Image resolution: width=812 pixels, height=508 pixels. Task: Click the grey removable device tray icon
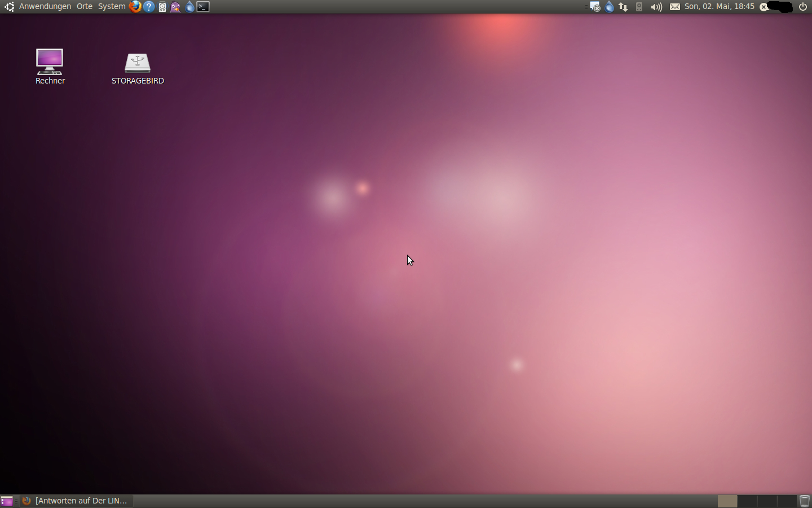639,7
